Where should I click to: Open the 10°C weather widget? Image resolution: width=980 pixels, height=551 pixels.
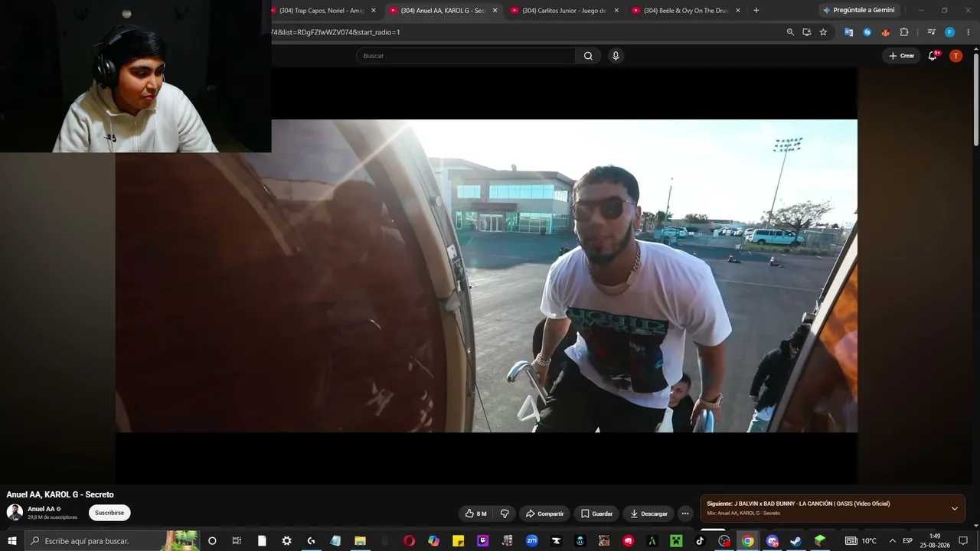pos(860,541)
